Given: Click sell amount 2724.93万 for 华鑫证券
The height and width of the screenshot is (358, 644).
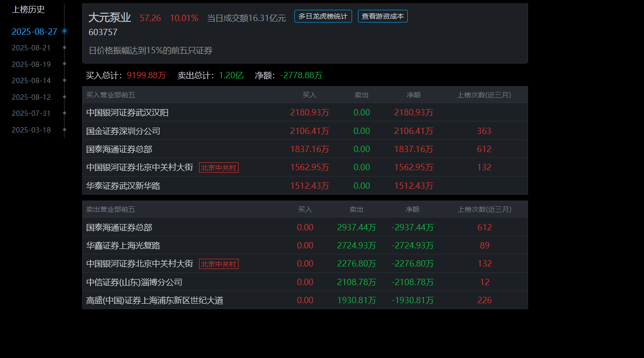Looking at the screenshot, I should coord(356,246).
